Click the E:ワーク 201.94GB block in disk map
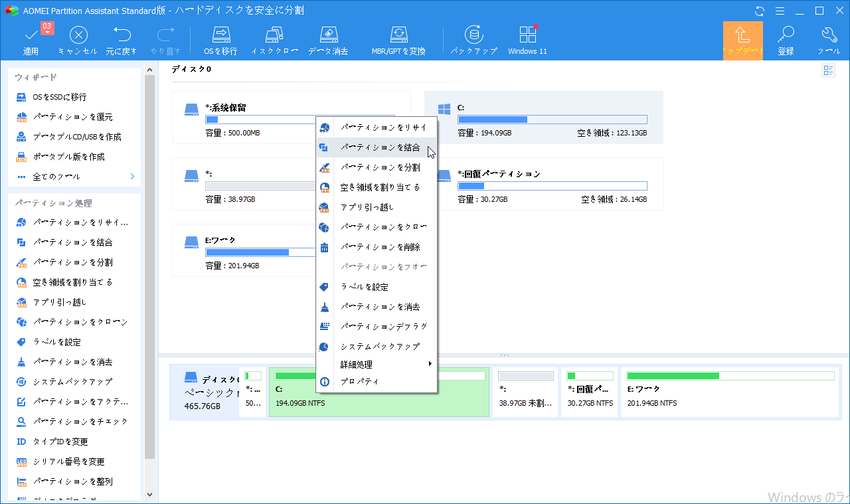 pos(728,392)
